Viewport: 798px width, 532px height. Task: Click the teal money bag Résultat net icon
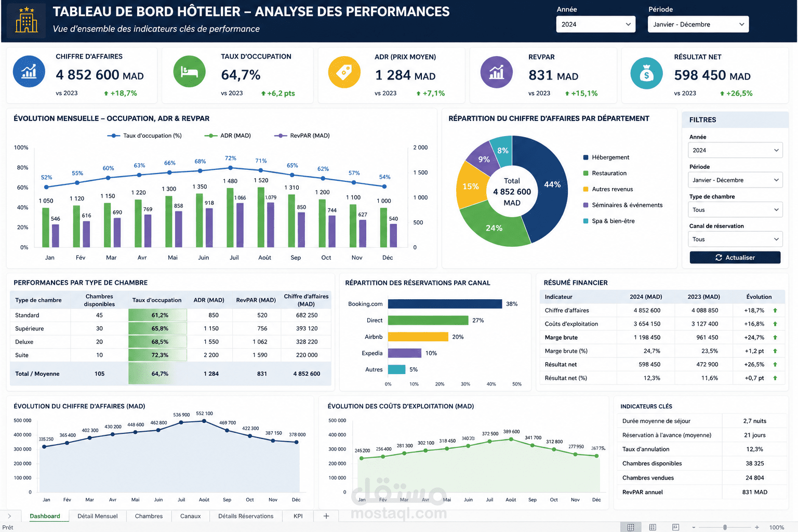[646, 73]
